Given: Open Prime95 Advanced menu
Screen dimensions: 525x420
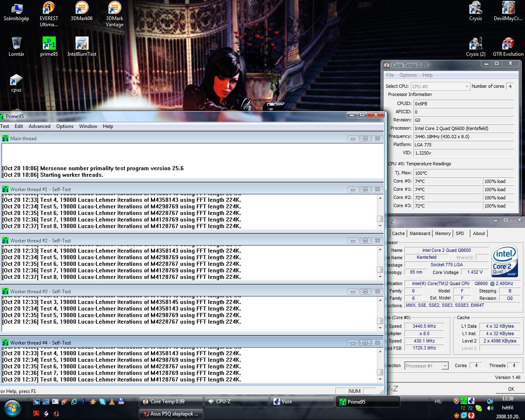Looking at the screenshot, I should point(39,126).
